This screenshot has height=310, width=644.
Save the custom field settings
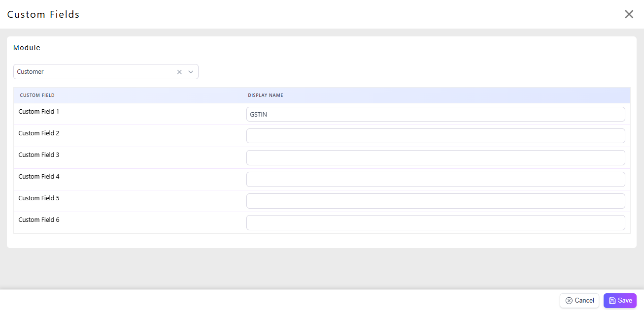[620, 301]
